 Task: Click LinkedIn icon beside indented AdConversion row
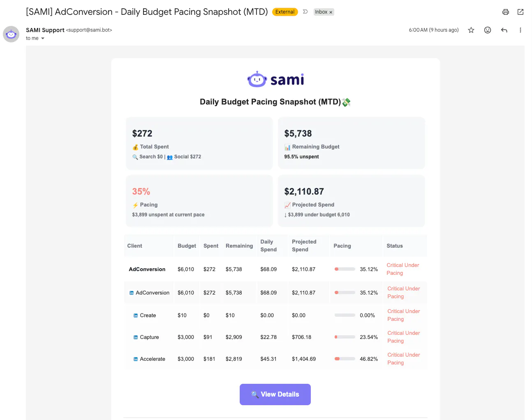click(132, 293)
